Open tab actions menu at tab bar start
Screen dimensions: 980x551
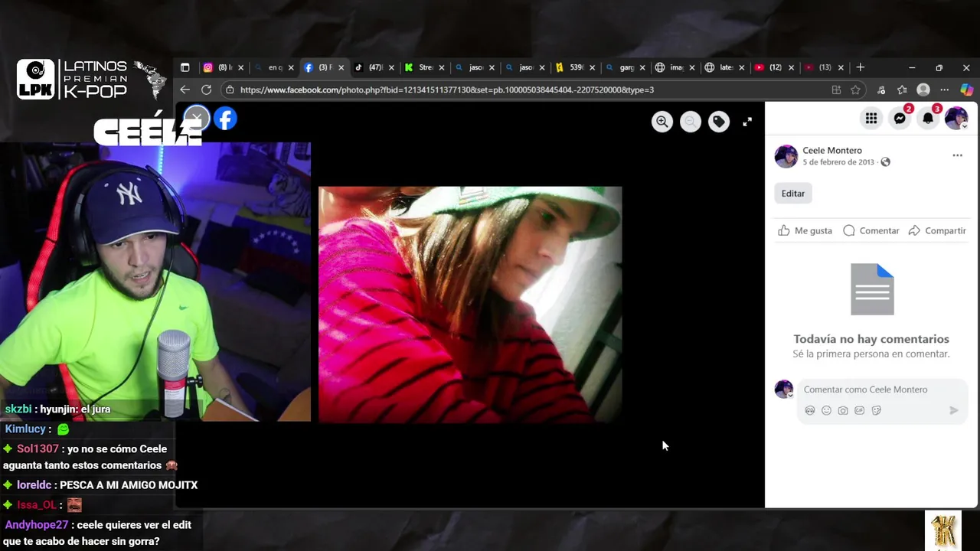click(x=185, y=67)
